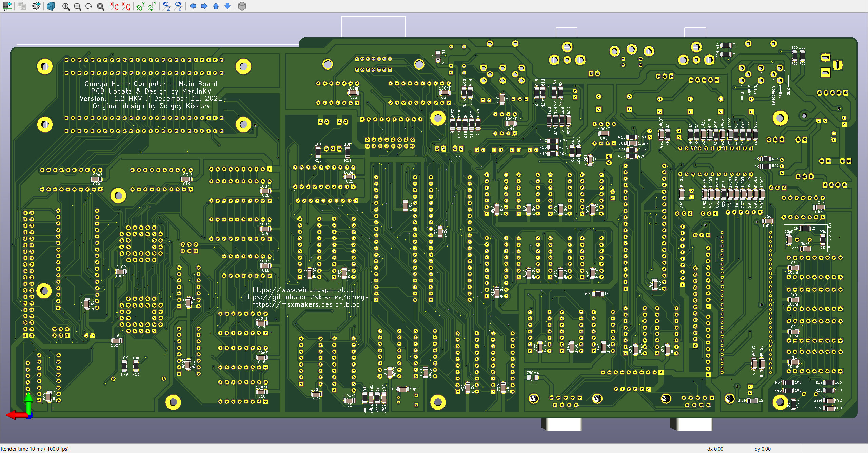The image size is (868, 453).
Task: Toggle orthographic projection gray cube icon
Action: coord(242,6)
